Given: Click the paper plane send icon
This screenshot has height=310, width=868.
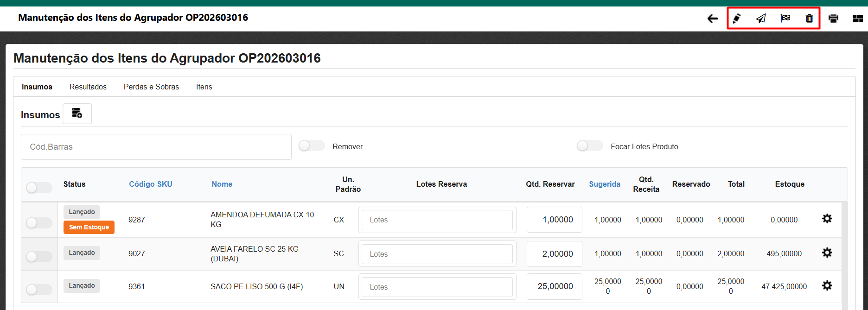Looking at the screenshot, I should pos(761,19).
